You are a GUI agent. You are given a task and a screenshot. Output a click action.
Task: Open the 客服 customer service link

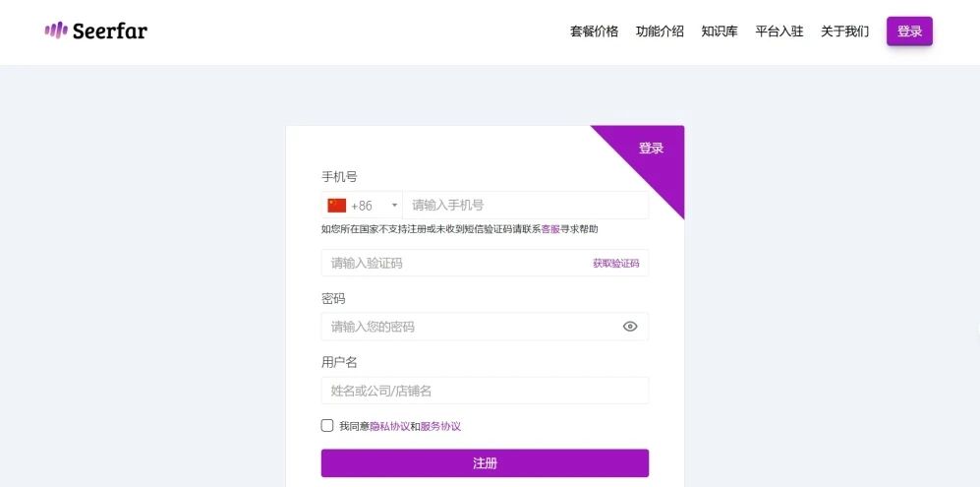[x=550, y=229]
